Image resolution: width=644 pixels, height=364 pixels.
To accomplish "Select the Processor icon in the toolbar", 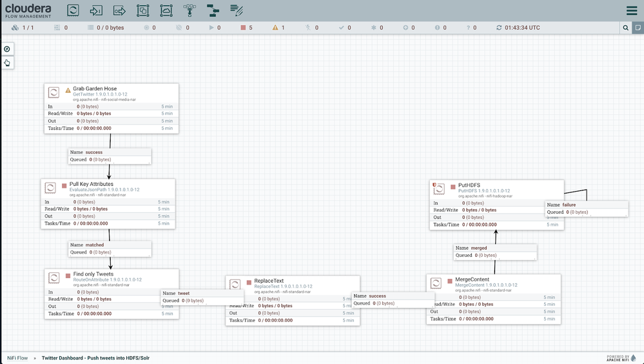I will [73, 10].
